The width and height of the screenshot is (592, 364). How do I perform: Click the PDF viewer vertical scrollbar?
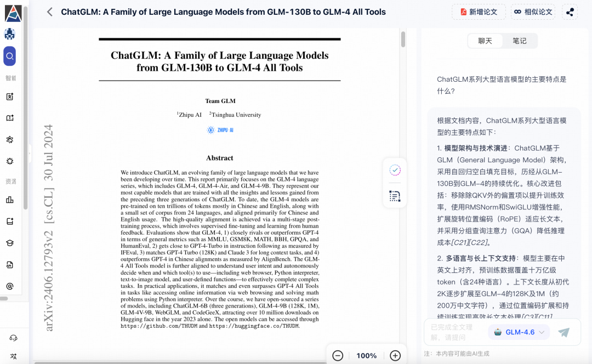coord(403,39)
